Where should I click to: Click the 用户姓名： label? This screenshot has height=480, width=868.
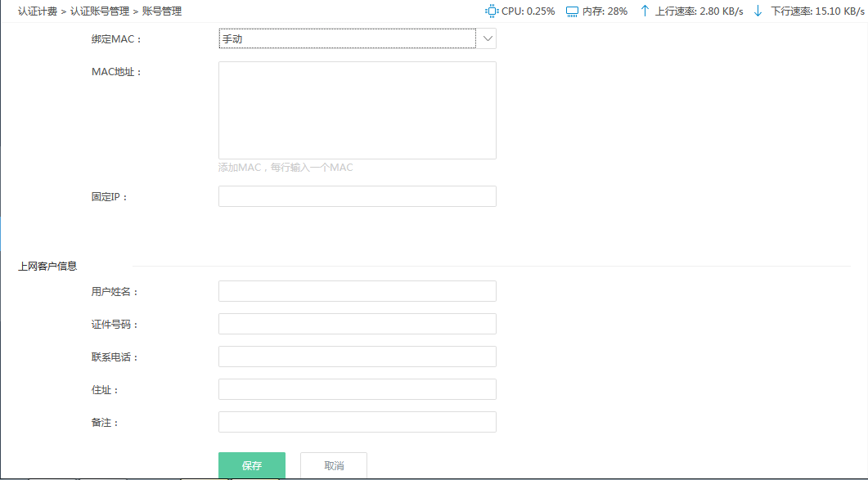pos(115,292)
